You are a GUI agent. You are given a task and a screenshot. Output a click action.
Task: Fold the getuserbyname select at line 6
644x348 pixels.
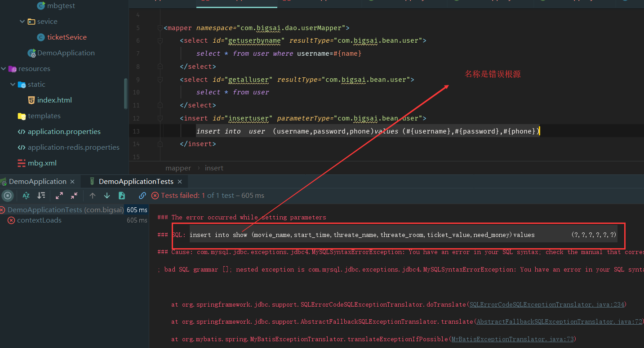point(160,41)
